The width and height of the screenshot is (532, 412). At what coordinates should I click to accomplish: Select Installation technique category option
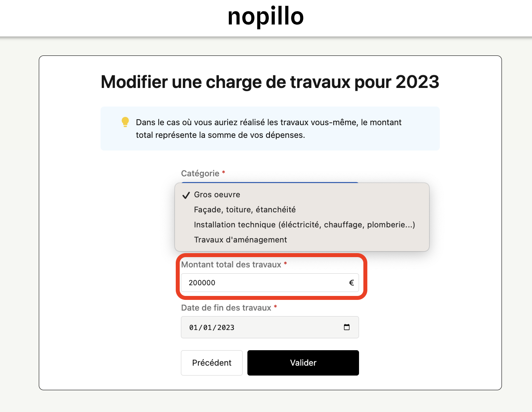(304, 225)
